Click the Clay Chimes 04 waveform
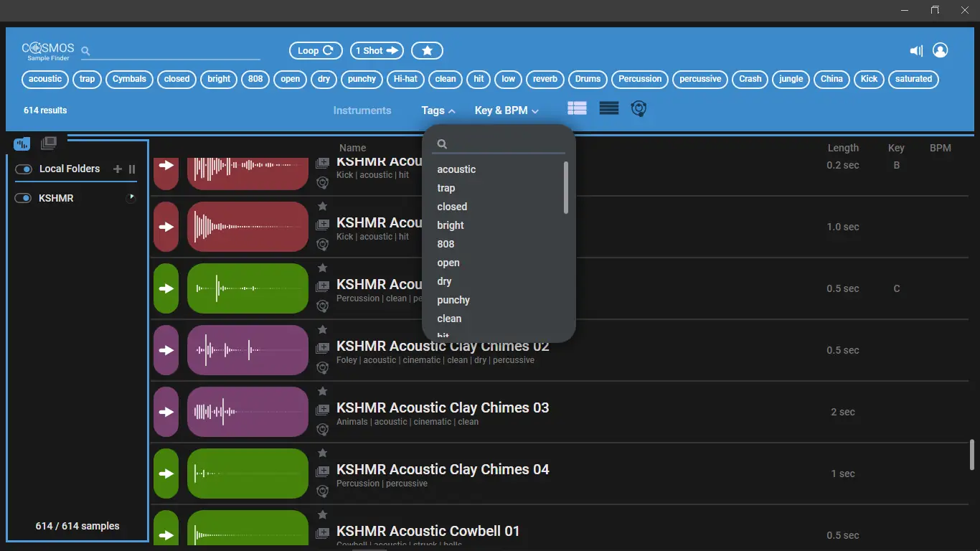Screen dimensions: 980x551 pyautogui.click(x=248, y=474)
